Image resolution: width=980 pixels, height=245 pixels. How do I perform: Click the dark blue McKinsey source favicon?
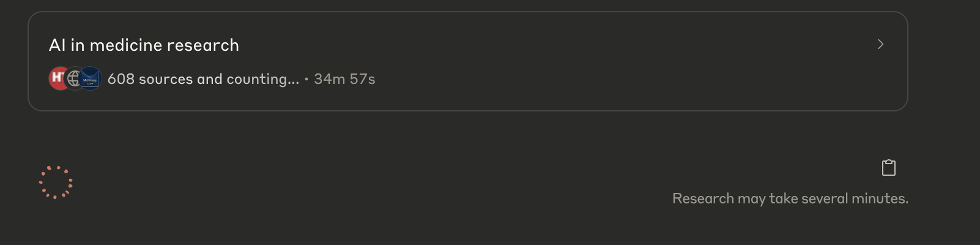90,78
